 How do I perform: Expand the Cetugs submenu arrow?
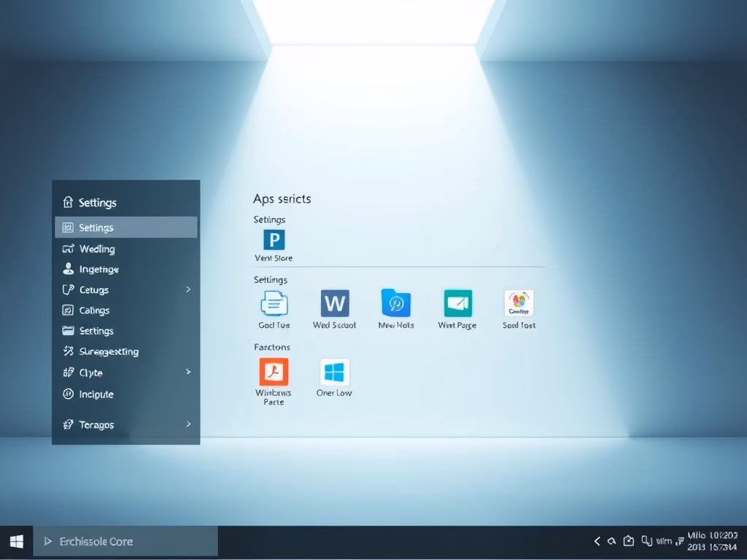188,289
